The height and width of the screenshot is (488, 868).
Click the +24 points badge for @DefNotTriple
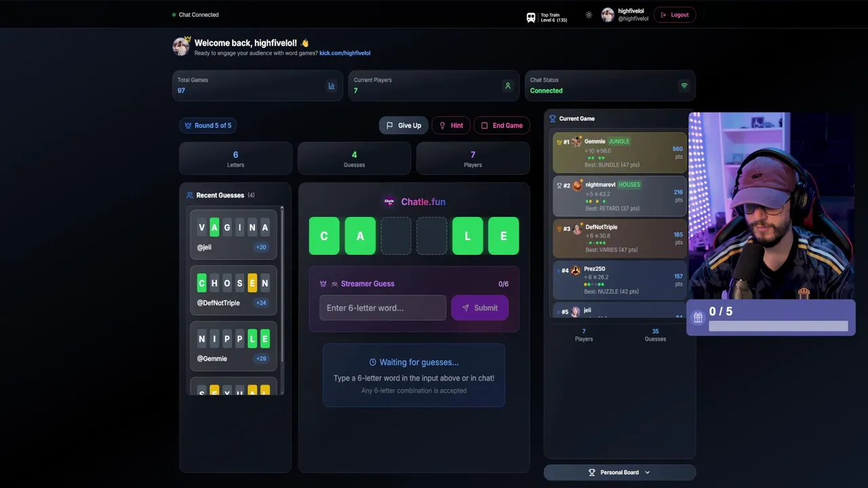261,303
